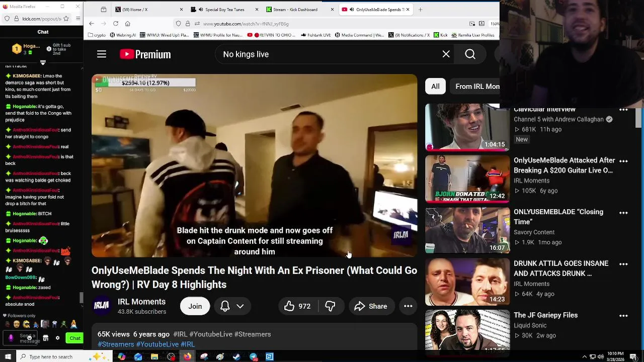Close the Special Boy Tea Tunes tab
Image resolution: width=644 pixels, height=362 pixels.
(257, 10)
